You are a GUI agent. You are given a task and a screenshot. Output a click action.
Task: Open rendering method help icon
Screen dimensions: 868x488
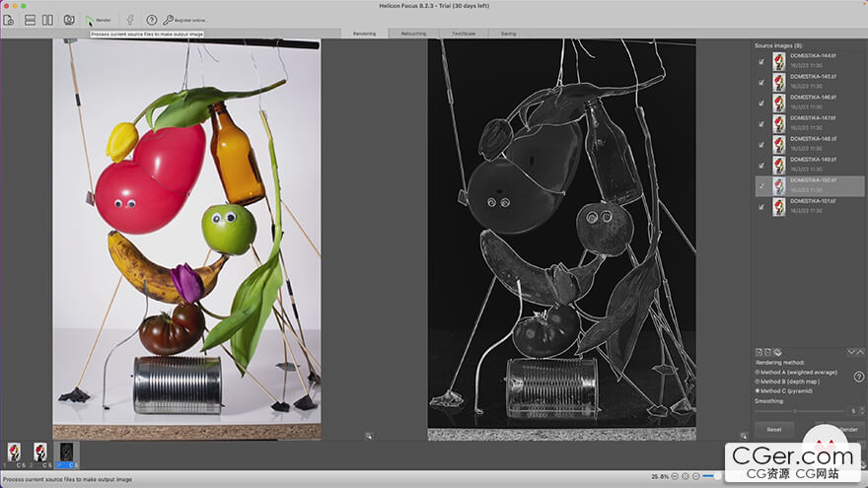pyautogui.click(x=858, y=377)
